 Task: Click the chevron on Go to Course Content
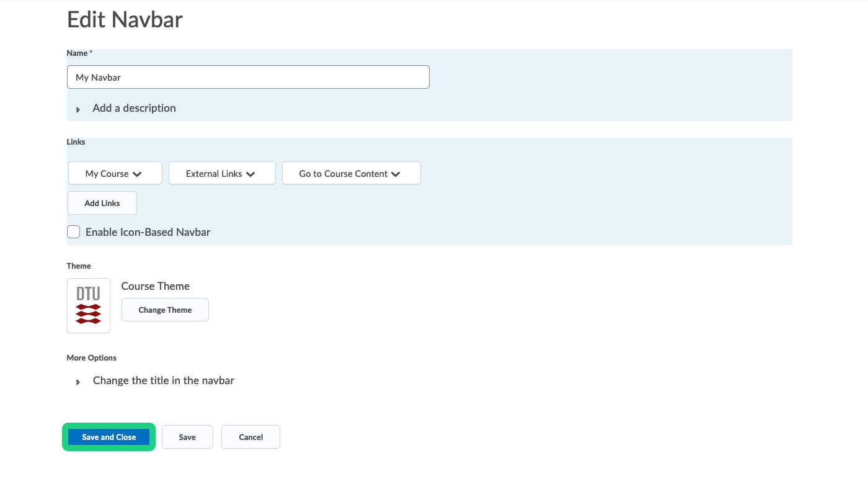[396, 174]
